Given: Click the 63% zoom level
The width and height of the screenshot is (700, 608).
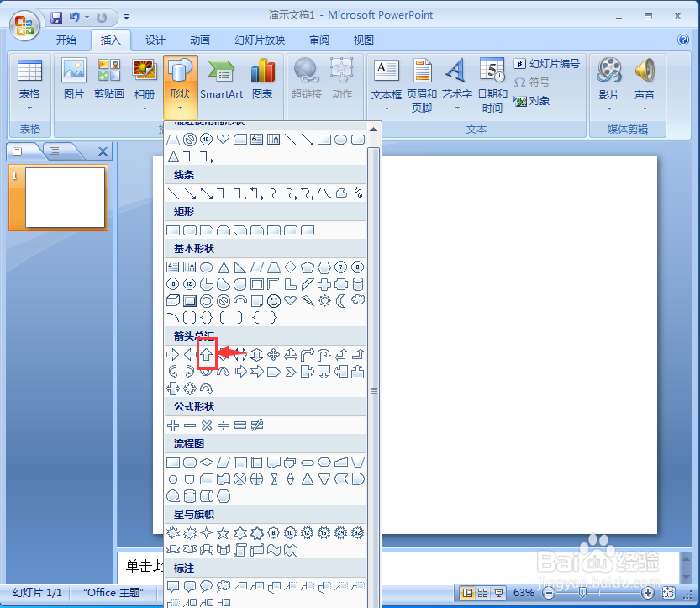Looking at the screenshot, I should pos(524,593).
